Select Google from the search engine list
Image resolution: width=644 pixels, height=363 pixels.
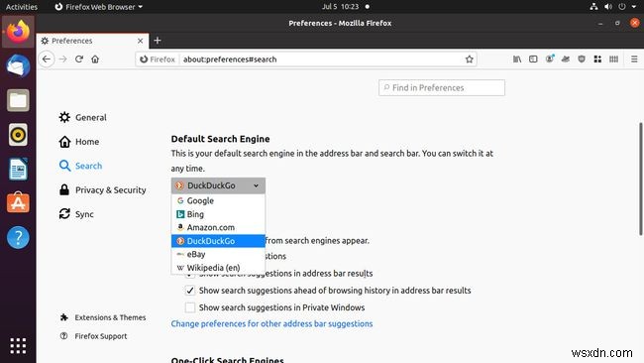[x=218, y=200]
